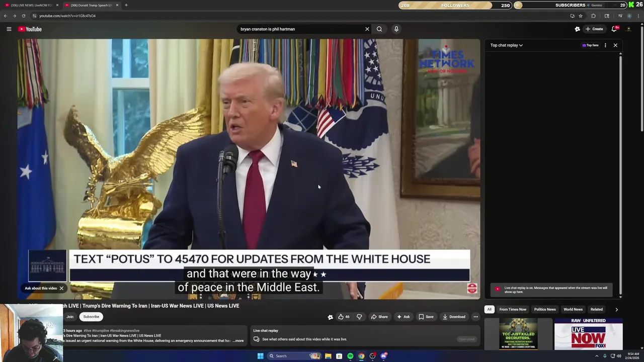
Task: Open LiveNOW FOX video thumbnail
Action: (588, 334)
